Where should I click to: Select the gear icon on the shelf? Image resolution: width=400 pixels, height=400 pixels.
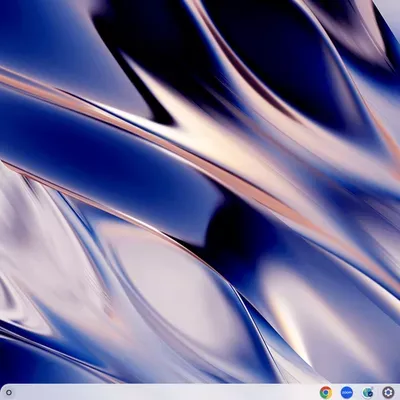coord(388,392)
